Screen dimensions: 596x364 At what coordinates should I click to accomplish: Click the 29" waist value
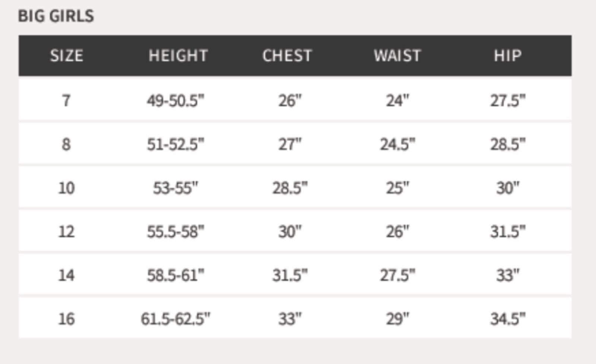pos(397,319)
